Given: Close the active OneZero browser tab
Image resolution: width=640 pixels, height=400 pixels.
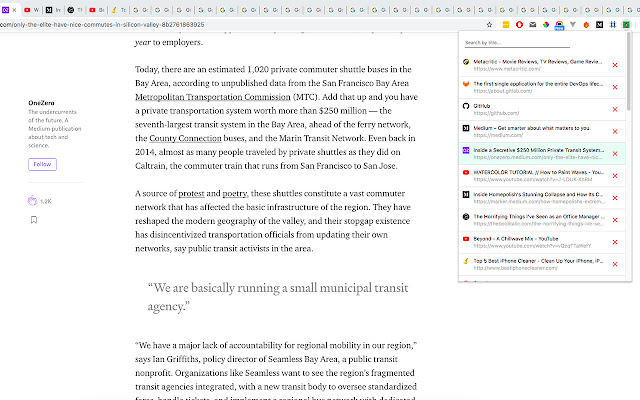Looking at the screenshot, I should (x=14, y=10).
